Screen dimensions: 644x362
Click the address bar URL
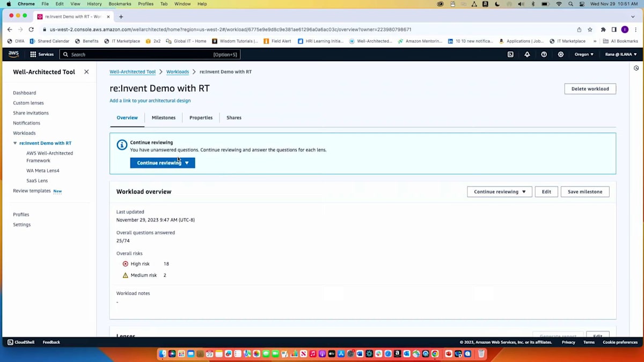(230, 29)
